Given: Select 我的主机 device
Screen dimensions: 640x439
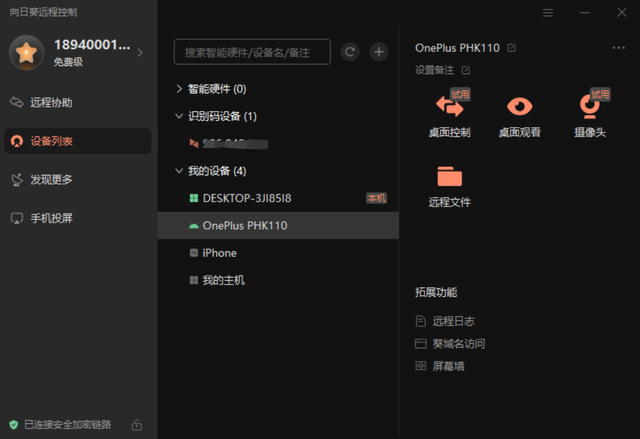Looking at the screenshot, I should [x=278, y=280].
